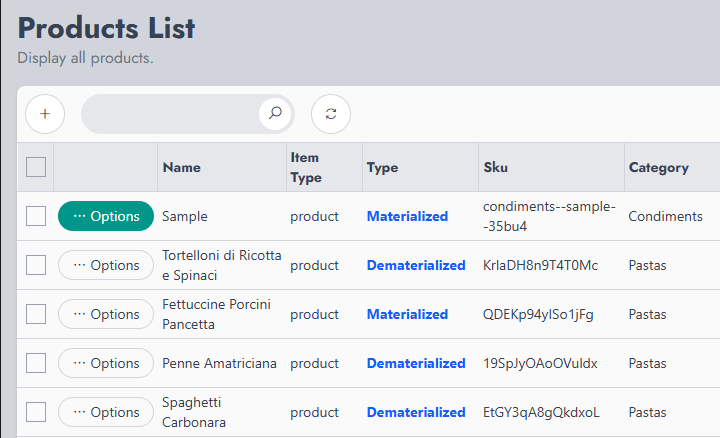Click Dematerialized link for Tortelloni
Image resolution: width=720 pixels, height=438 pixels.
coord(416,265)
